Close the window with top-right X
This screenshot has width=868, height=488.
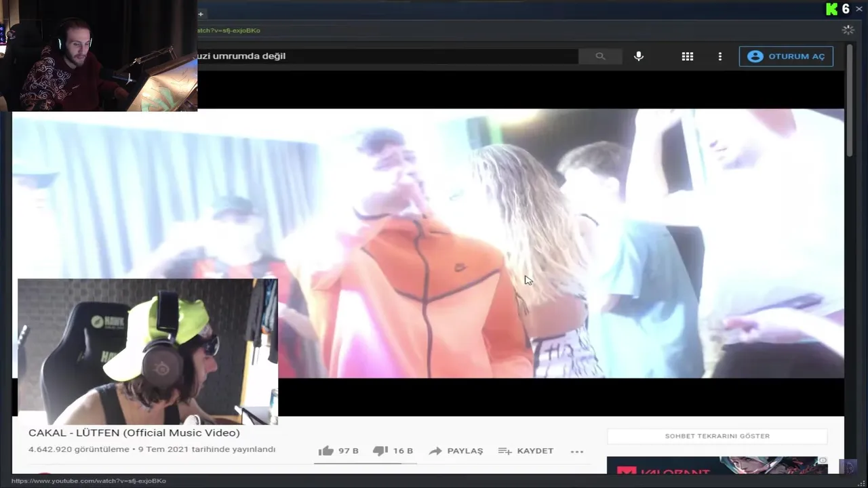coord(859,9)
